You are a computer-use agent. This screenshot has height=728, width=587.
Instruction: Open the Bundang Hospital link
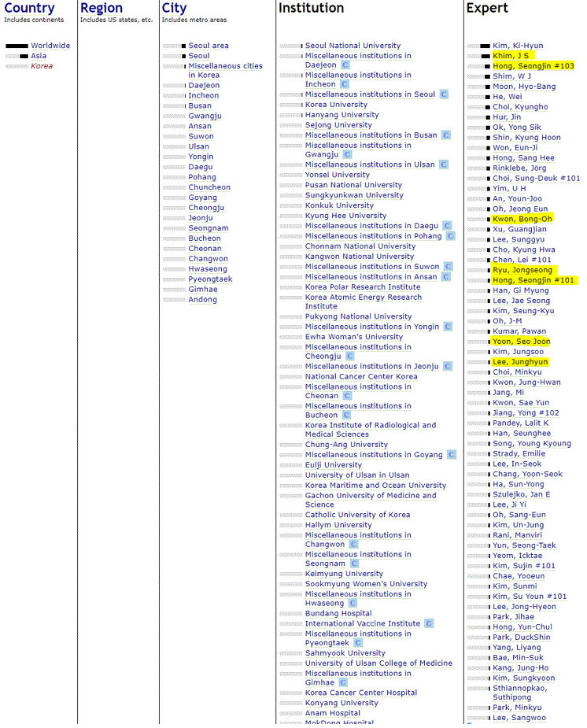click(338, 613)
